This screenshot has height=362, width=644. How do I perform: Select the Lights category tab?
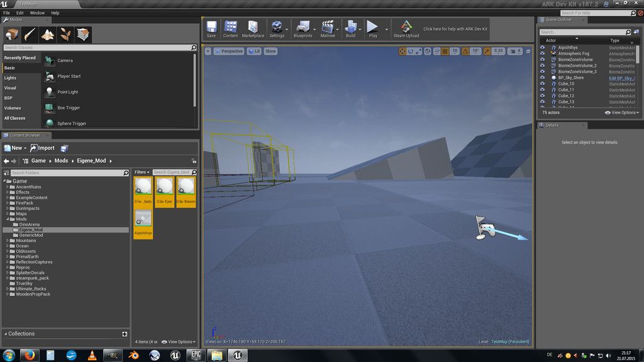pos(10,78)
